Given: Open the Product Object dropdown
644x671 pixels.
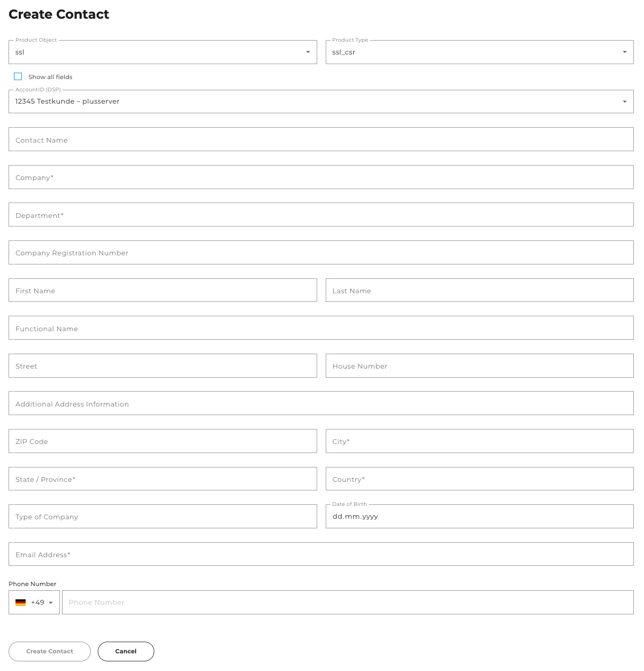Looking at the screenshot, I should tap(308, 52).
